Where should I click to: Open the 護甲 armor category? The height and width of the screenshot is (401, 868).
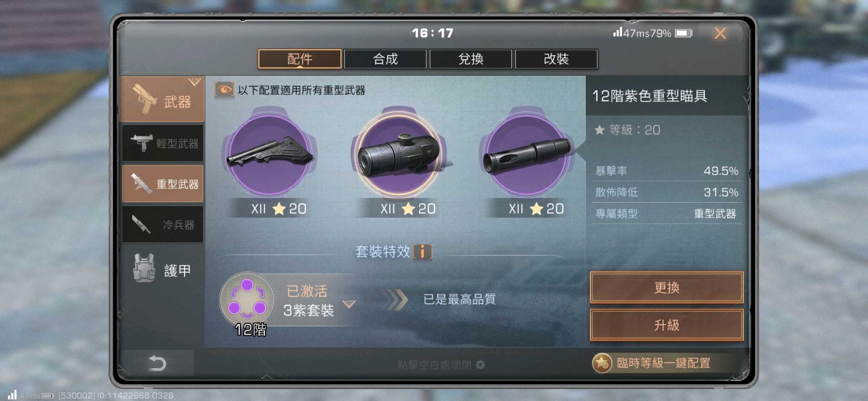click(x=162, y=269)
